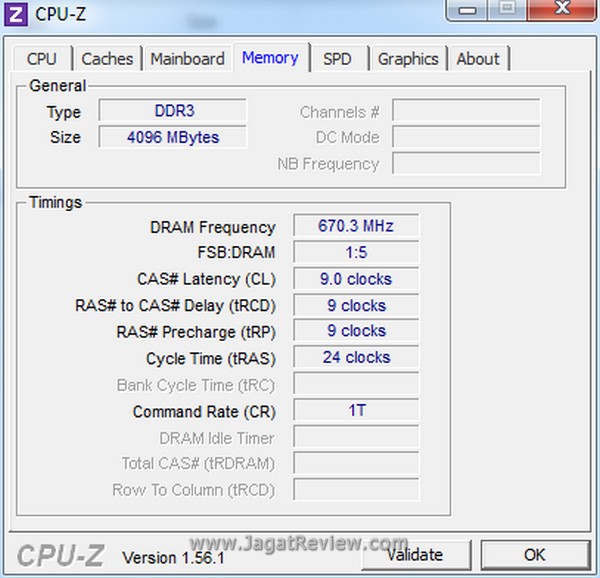Open the About tab
This screenshot has width=600, height=578.
(478, 59)
